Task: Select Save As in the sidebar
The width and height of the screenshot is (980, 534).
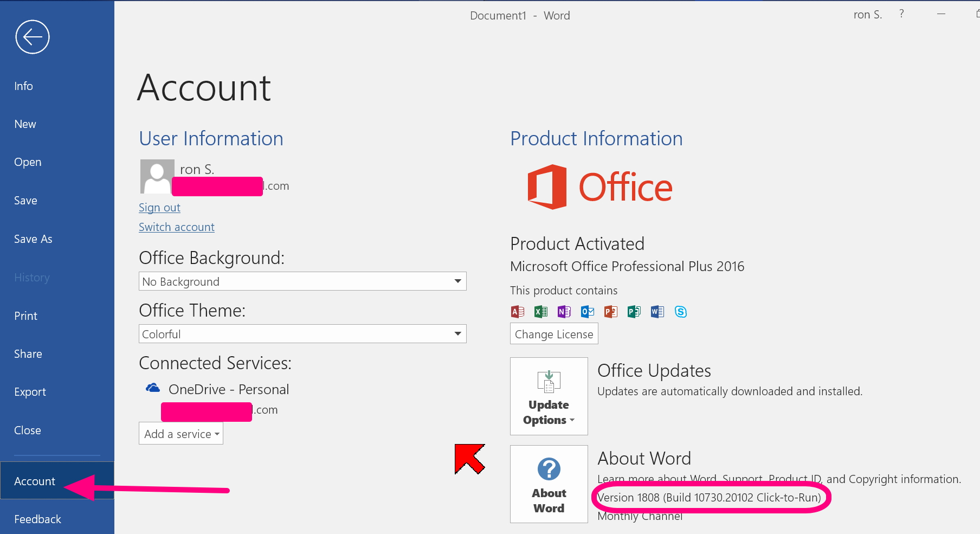Action: tap(57, 239)
